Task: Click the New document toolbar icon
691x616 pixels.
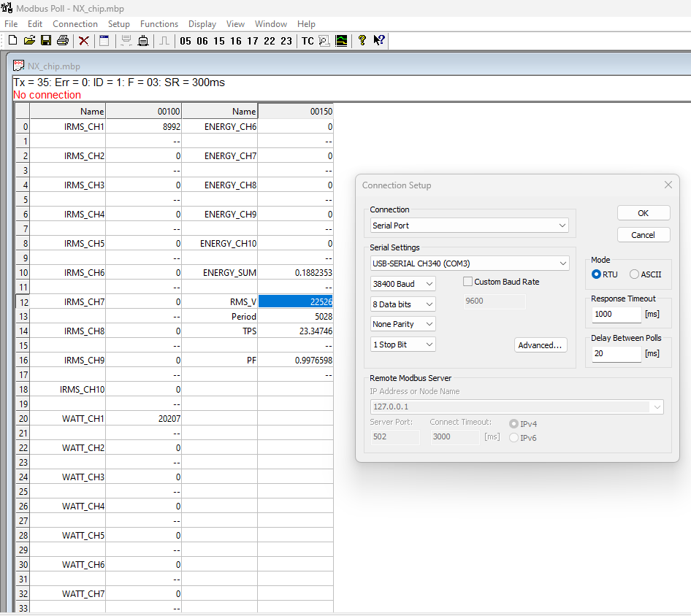Action: coord(12,41)
